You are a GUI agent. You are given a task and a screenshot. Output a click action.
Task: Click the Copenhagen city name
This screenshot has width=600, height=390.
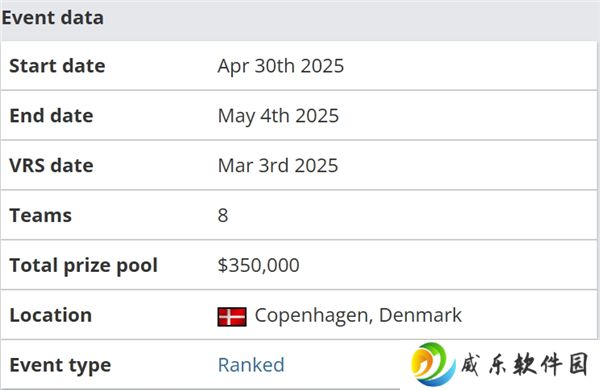click(311, 316)
